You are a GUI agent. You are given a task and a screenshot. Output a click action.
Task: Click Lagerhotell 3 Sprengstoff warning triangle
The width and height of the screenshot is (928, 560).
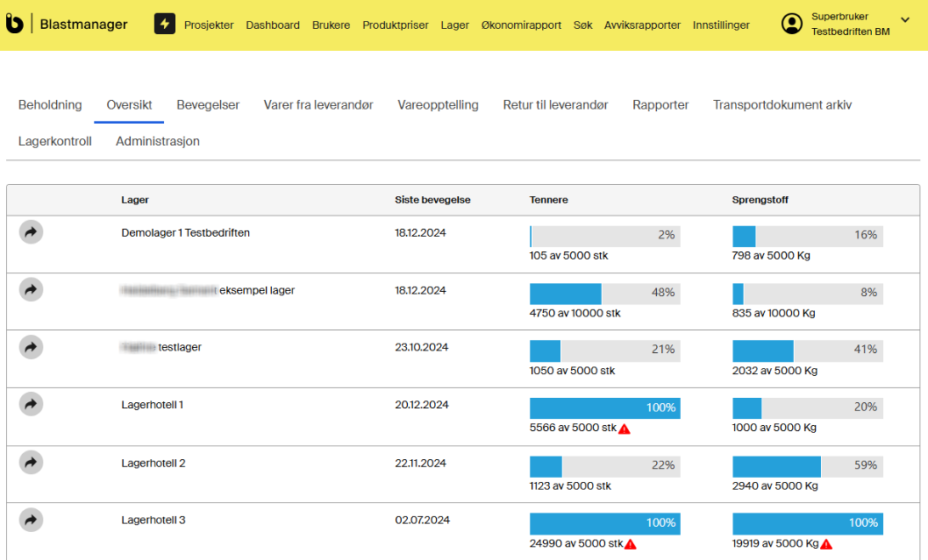click(x=825, y=544)
